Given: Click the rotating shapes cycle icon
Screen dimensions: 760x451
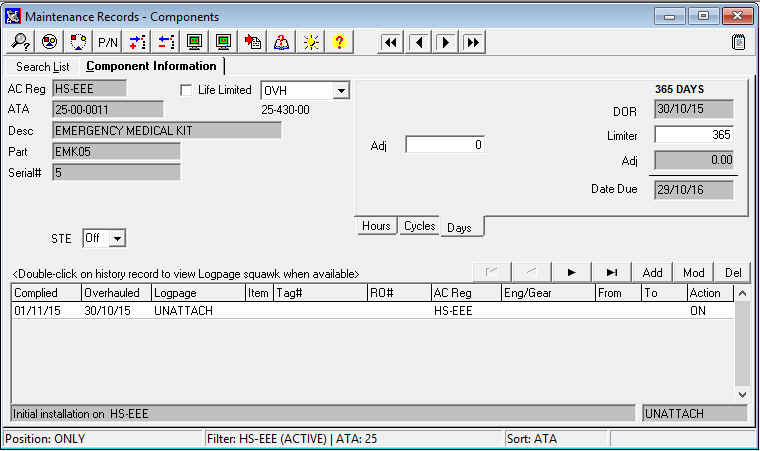Looking at the screenshot, I should click(78, 42).
